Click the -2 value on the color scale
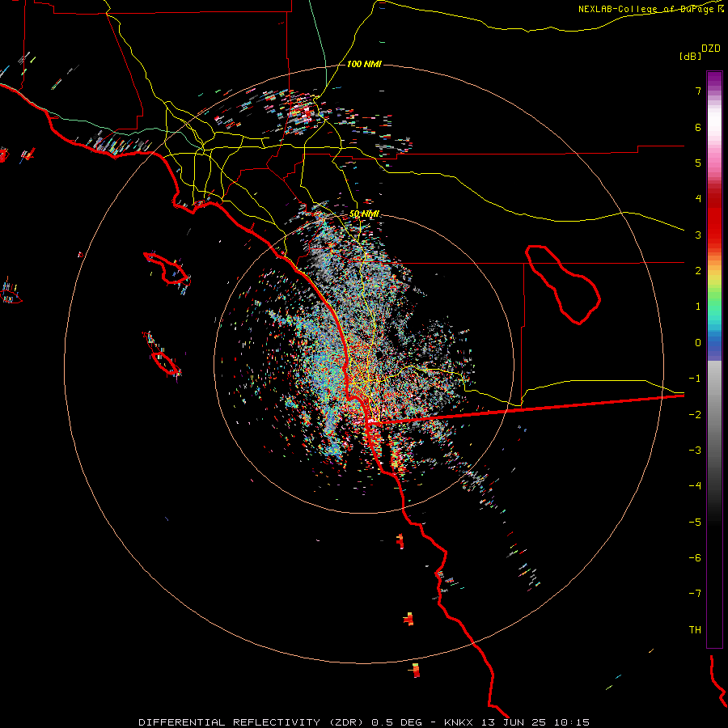The height and width of the screenshot is (728, 728). 695,415
